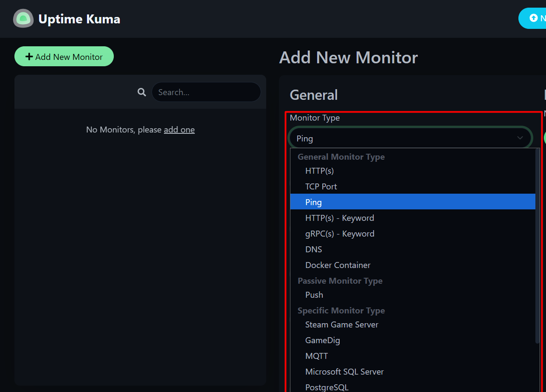The width and height of the screenshot is (546, 392).
Task: Follow the 'add one' link
Action: pos(179,130)
